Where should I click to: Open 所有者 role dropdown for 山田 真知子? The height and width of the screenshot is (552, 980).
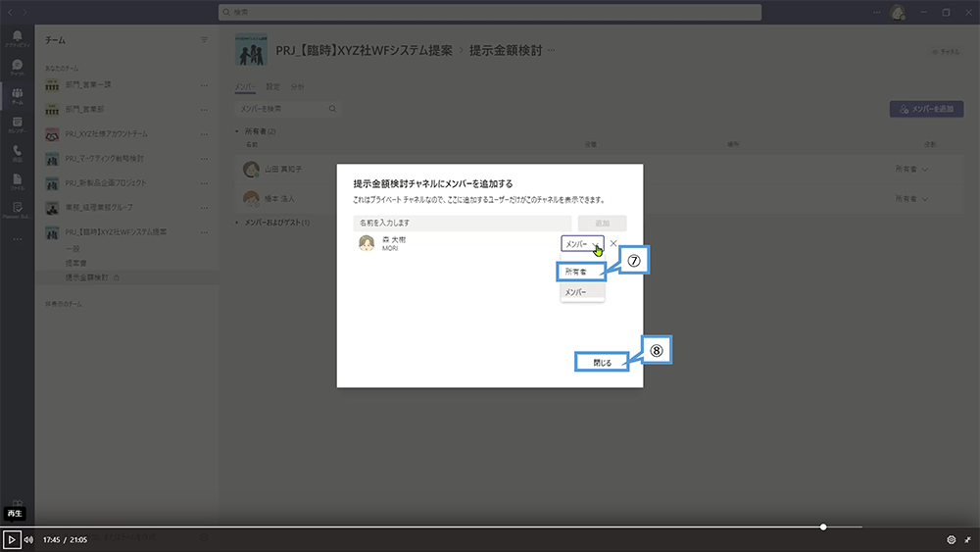(x=911, y=169)
